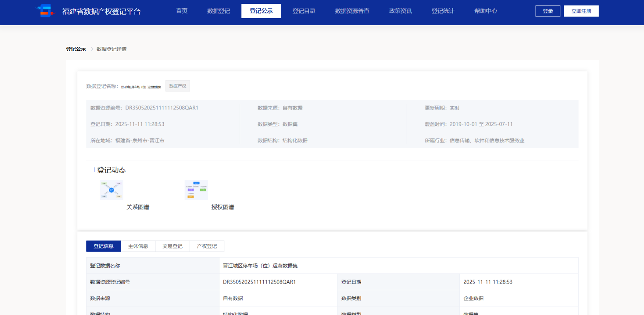The image size is (644, 315).
Task: Navigate to 数据资源普查 page
Action: tap(352, 11)
